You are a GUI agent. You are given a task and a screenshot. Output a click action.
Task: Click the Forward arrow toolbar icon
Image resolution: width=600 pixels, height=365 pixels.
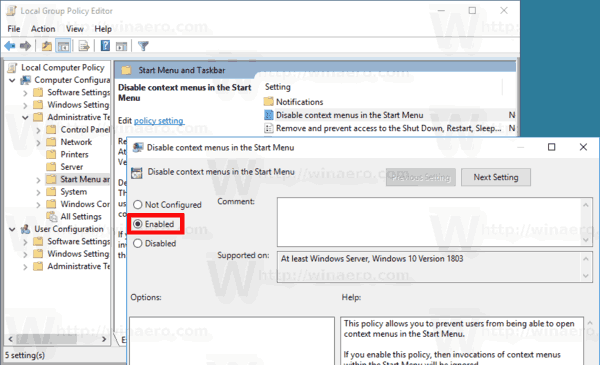point(25,46)
